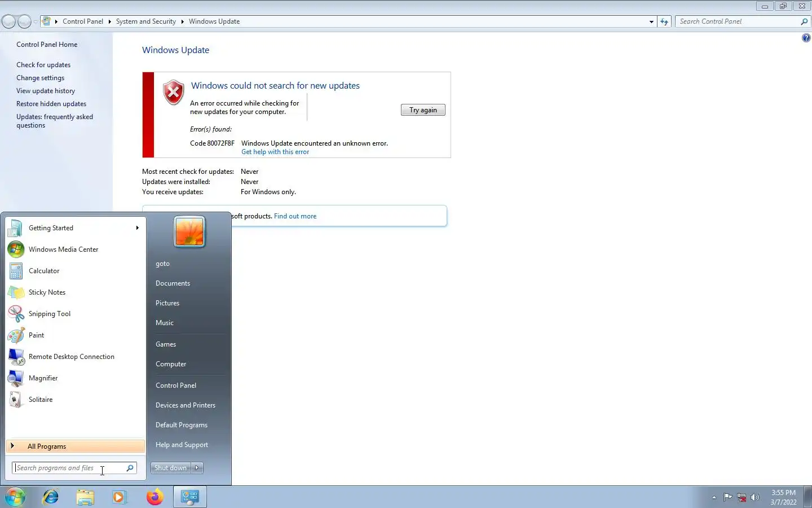Launch Firefox from the taskbar
Screen dimensions: 812x508
(x=155, y=497)
